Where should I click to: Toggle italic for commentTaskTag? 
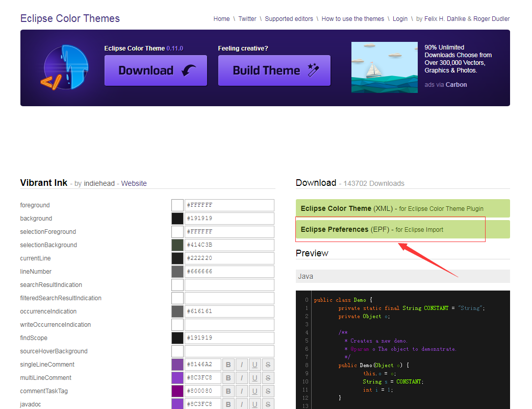coord(242,391)
